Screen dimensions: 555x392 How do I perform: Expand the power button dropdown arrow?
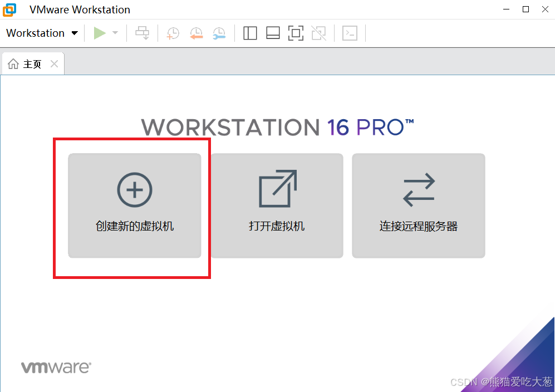pos(114,33)
